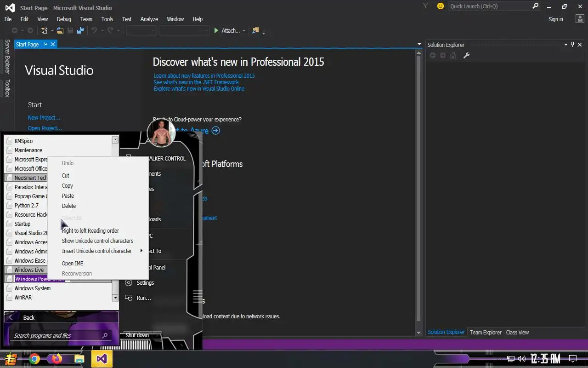This screenshot has height=368, width=588.
Task: Open the Debug menu
Action: 64,19
